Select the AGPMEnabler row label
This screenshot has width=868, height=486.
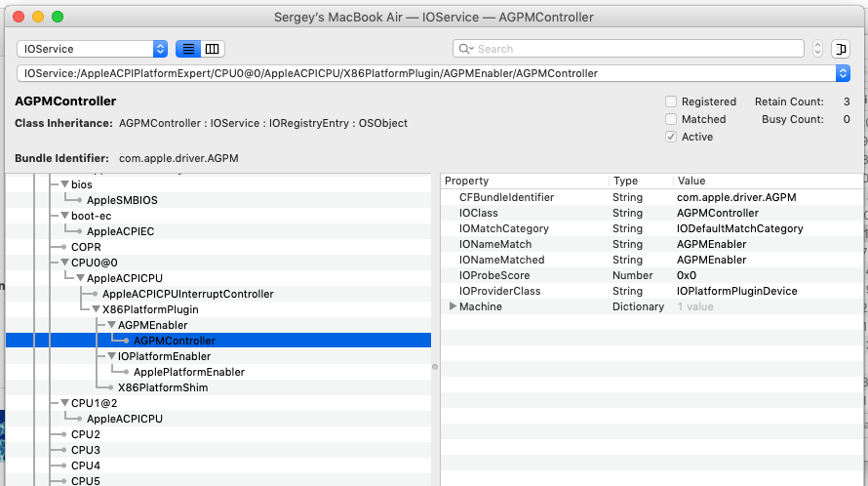click(x=152, y=325)
